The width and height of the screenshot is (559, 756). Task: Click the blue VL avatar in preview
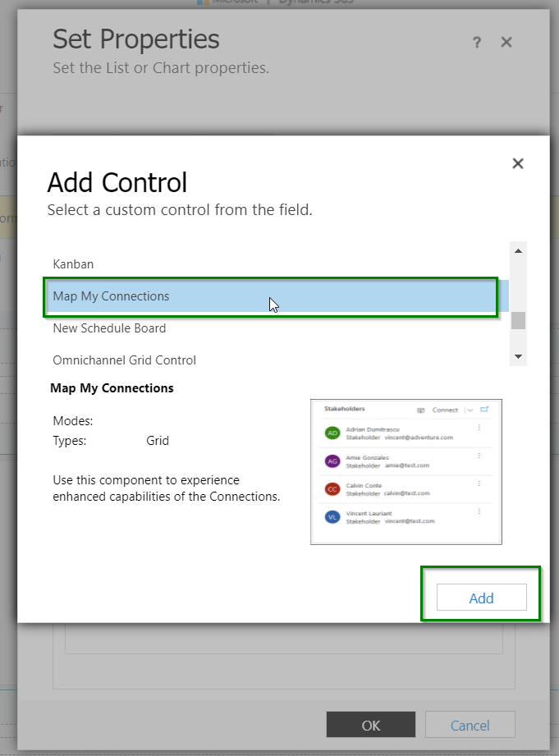tap(332, 517)
